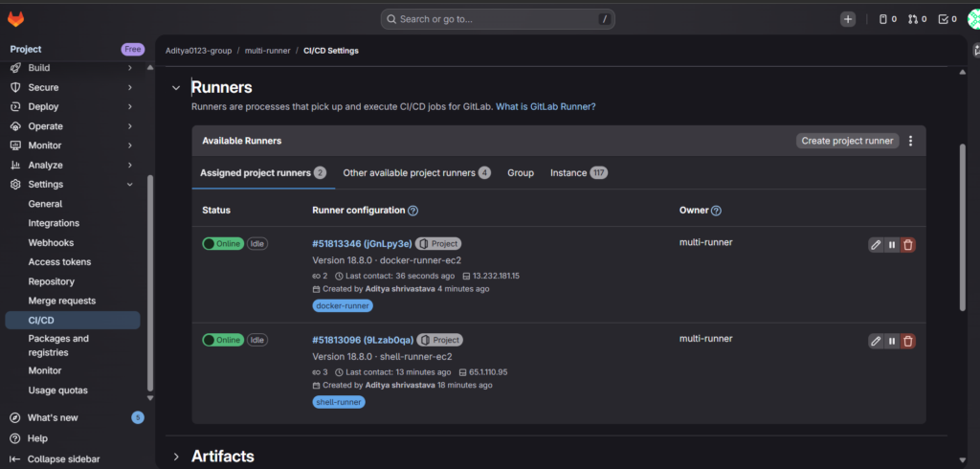Collapse the sidebar
This screenshot has height=469, width=980.
tap(63, 458)
